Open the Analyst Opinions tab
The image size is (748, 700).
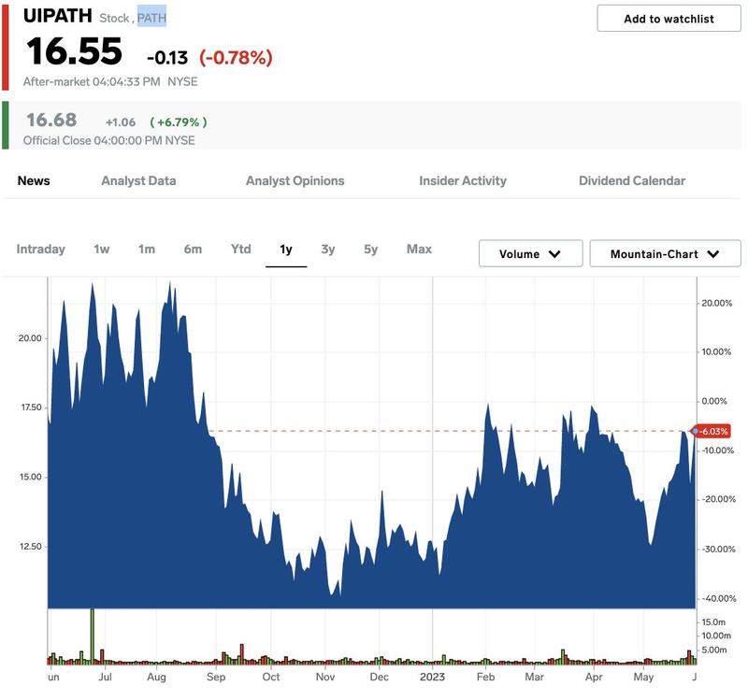point(295,180)
